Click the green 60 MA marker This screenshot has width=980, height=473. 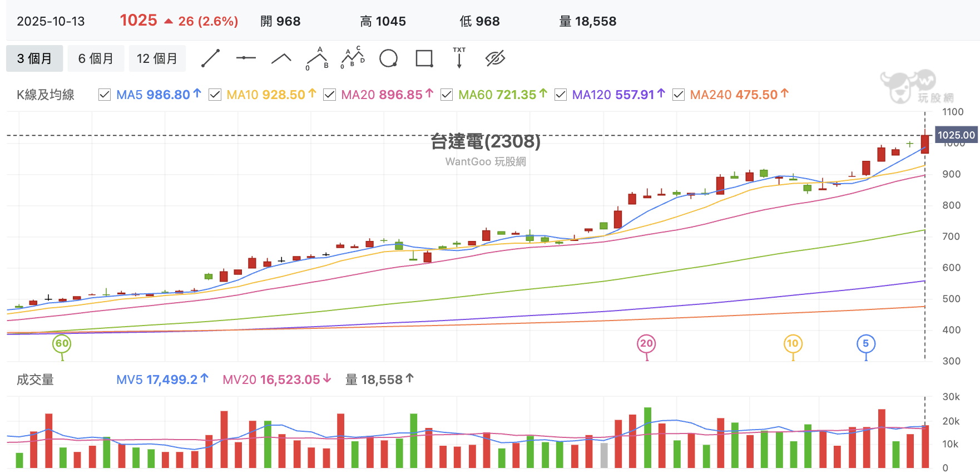coord(62,344)
